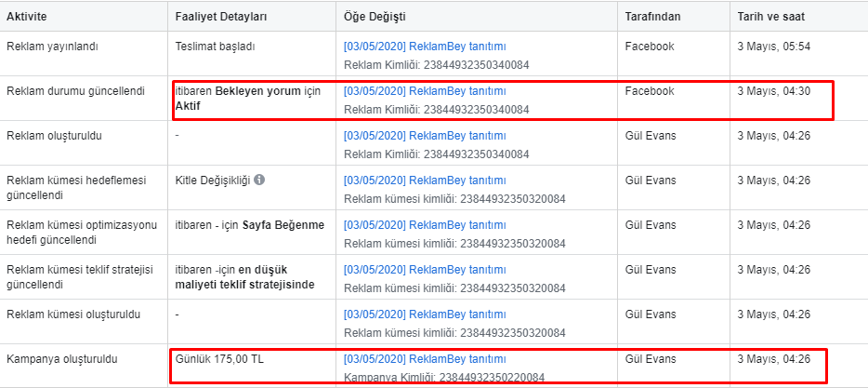Select the '3 Mayıs, 04:30' timestamp
The height and width of the screenshot is (388, 868).
pos(774,91)
